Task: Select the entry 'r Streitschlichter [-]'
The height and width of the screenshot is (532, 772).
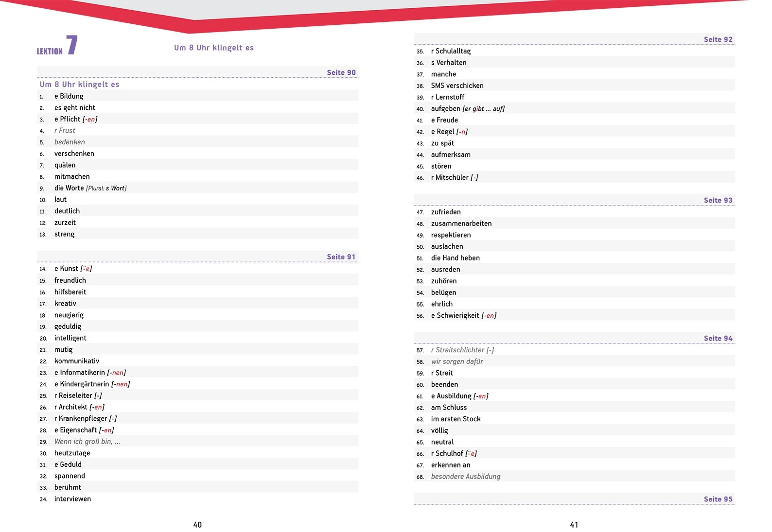Action: 462,350
